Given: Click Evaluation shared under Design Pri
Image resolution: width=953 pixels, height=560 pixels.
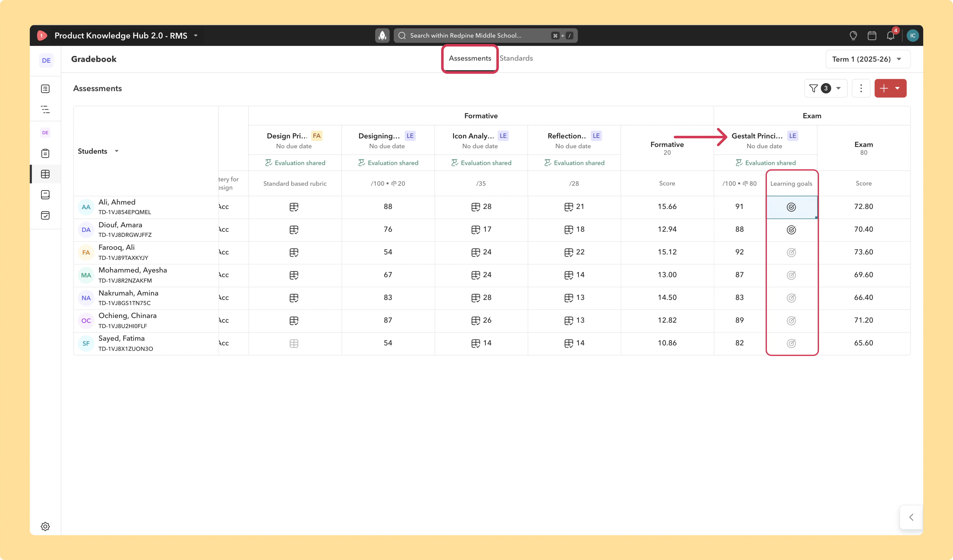Looking at the screenshot, I should [295, 163].
